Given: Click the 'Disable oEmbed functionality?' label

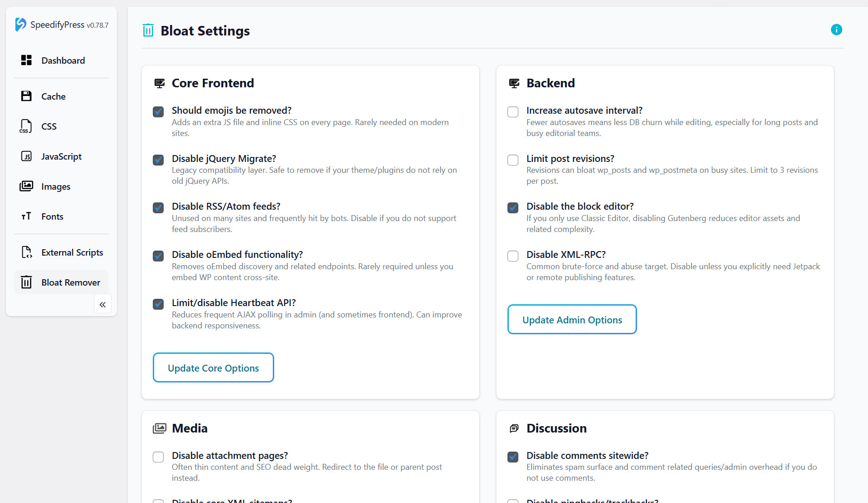Looking at the screenshot, I should [237, 254].
